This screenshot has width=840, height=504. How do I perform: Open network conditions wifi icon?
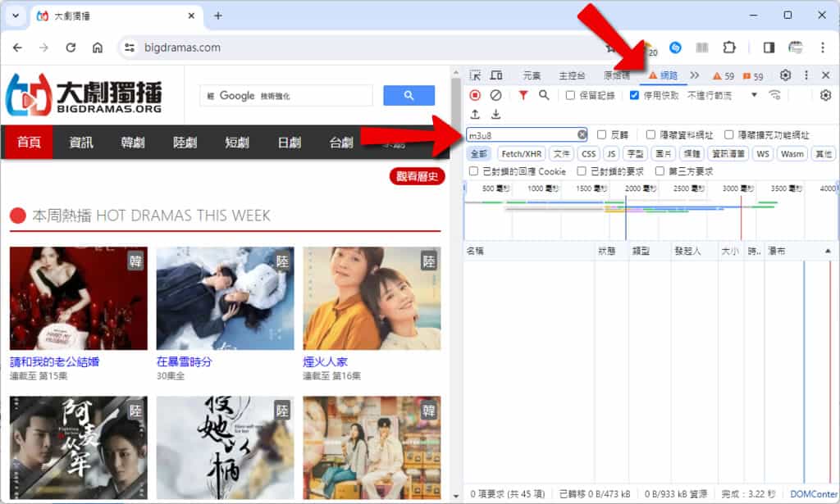[774, 95]
